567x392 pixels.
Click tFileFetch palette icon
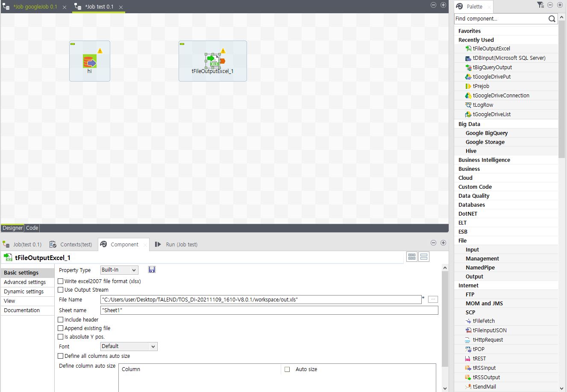click(468, 321)
